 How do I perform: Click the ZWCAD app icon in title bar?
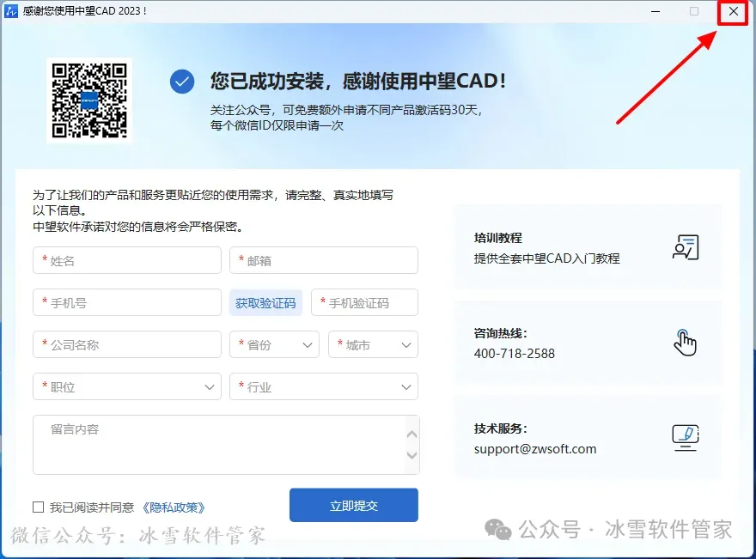10,10
